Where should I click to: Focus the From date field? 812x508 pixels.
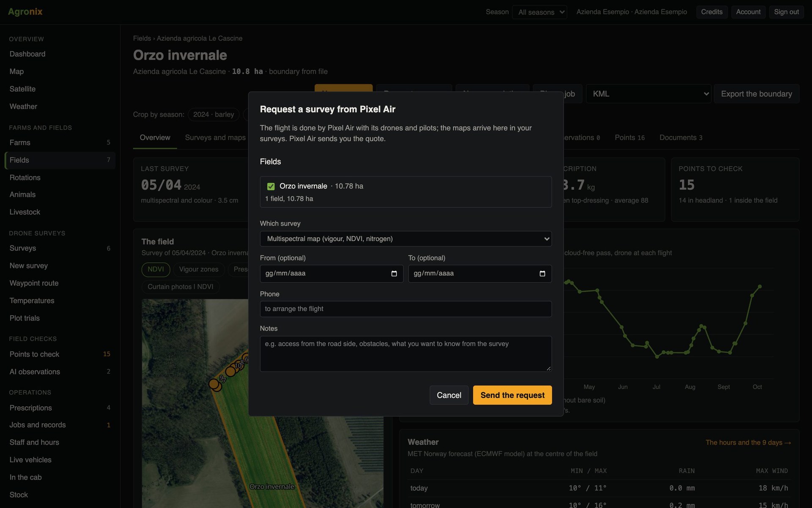tap(332, 273)
